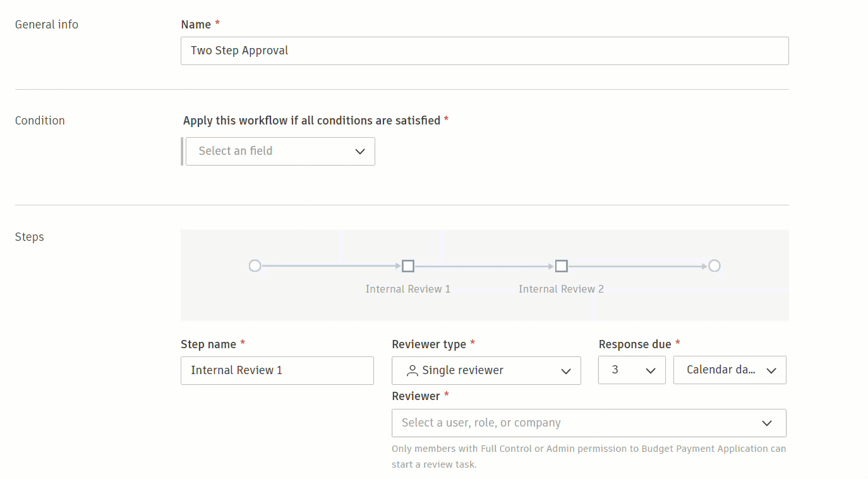Viewport: 868px width, 479px height.
Task: Select the Internal Review 2 step square
Action: coord(561,266)
